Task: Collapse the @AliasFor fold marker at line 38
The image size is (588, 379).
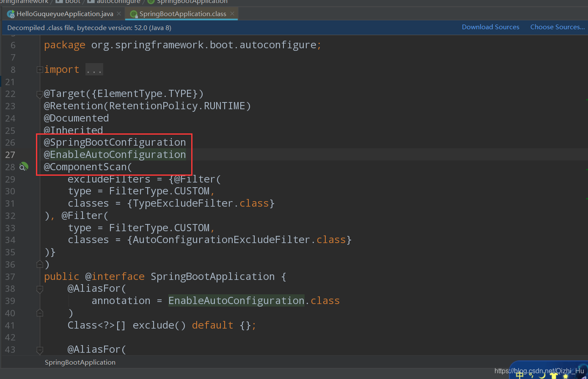Action: click(40, 289)
